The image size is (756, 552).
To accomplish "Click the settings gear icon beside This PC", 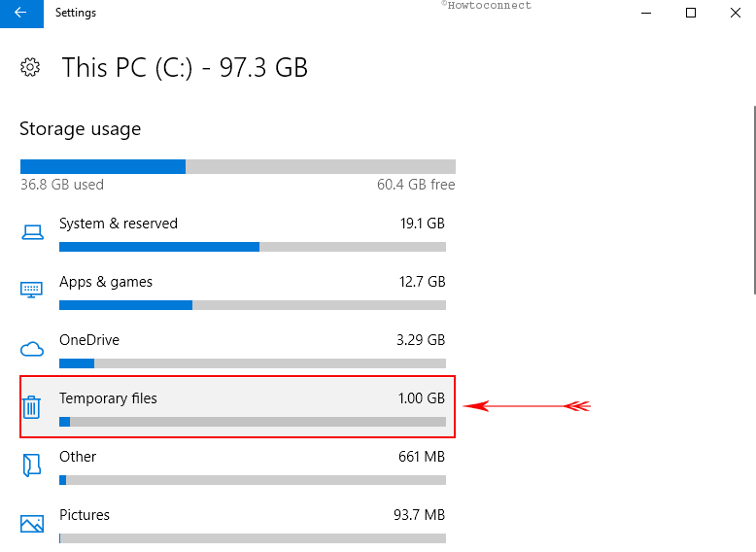I will coord(30,67).
